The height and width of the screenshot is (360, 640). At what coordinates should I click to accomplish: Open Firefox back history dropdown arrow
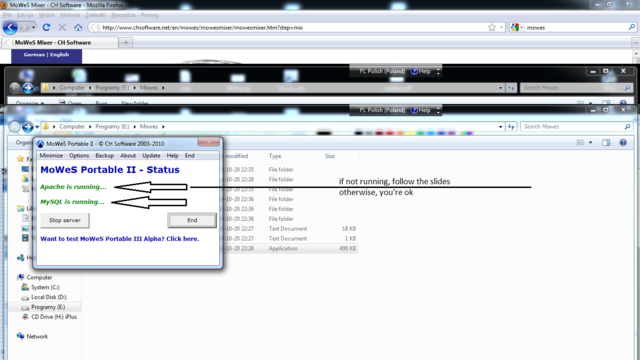click(33, 27)
